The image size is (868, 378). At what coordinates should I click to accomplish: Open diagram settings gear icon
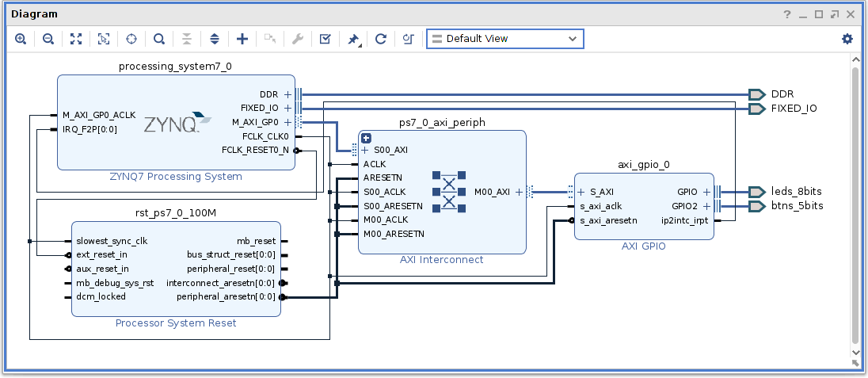point(847,39)
